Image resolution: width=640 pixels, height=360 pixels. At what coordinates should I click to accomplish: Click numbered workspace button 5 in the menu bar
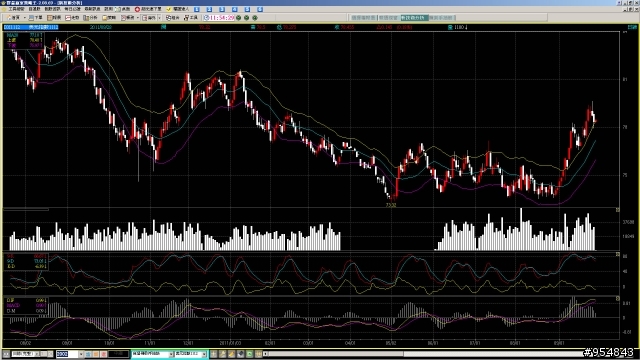coord(247,9)
